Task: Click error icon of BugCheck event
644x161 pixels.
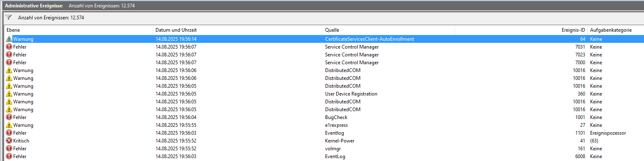Action: click(9, 117)
